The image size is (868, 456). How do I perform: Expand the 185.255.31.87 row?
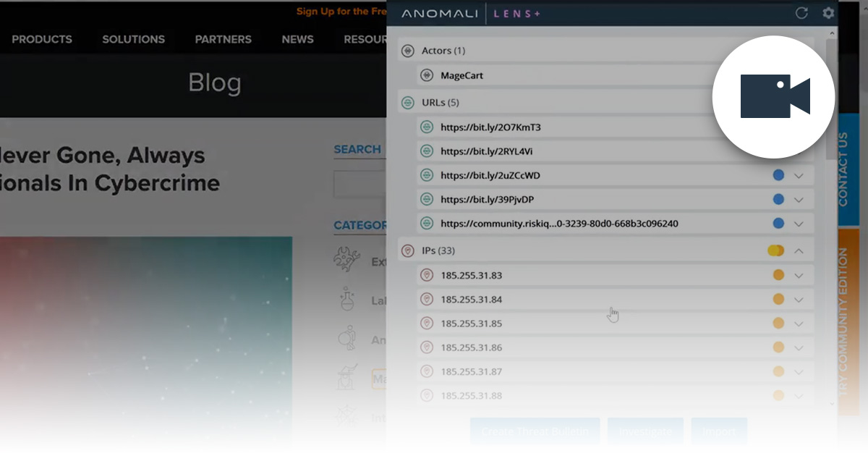point(799,371)
